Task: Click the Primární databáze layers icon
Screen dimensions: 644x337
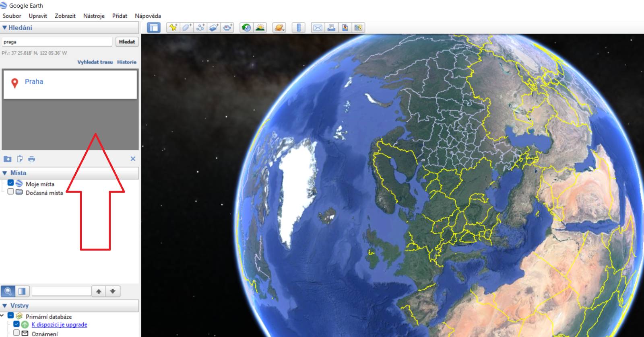Action: pos(19,316)
